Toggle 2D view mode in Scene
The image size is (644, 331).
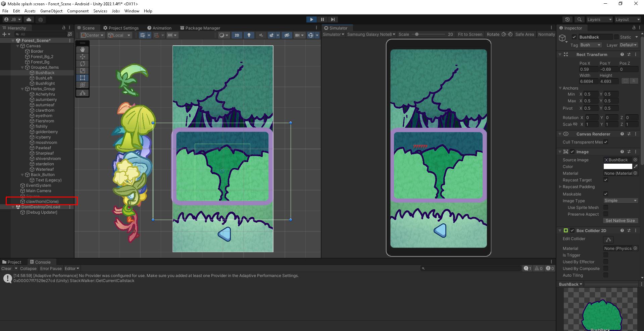(237, 35)
